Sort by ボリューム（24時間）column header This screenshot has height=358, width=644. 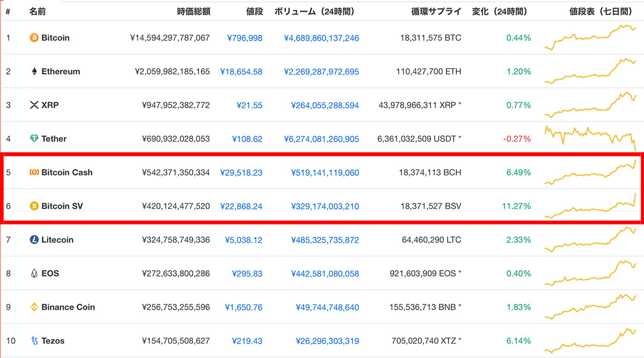pyautogui.click(x=314, y=11)
